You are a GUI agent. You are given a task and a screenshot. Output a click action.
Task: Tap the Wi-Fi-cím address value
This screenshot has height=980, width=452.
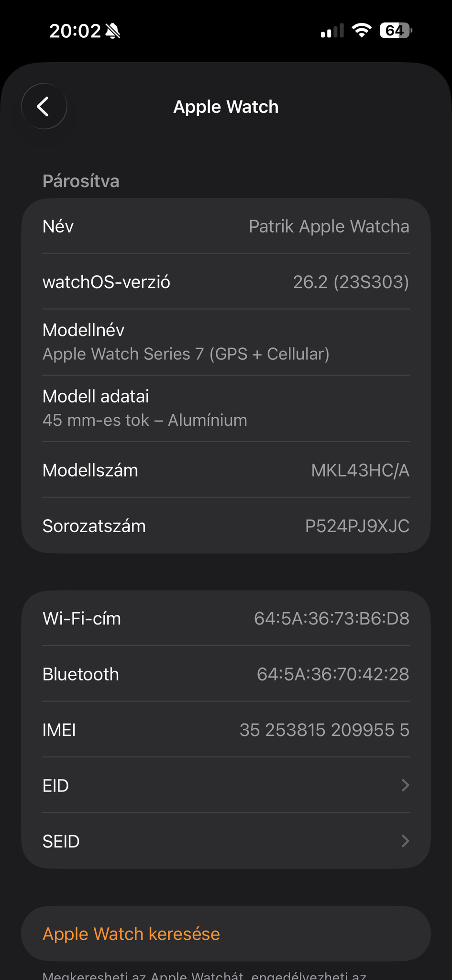[331, 618]
